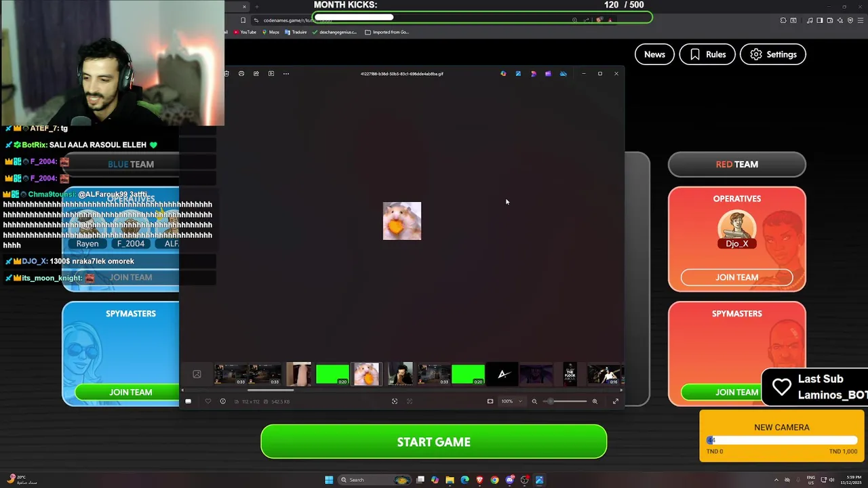868x488 pixels.
Task: Toggle the filmstrip view icon
Action: pyautogui.click(x=189, y=401)
